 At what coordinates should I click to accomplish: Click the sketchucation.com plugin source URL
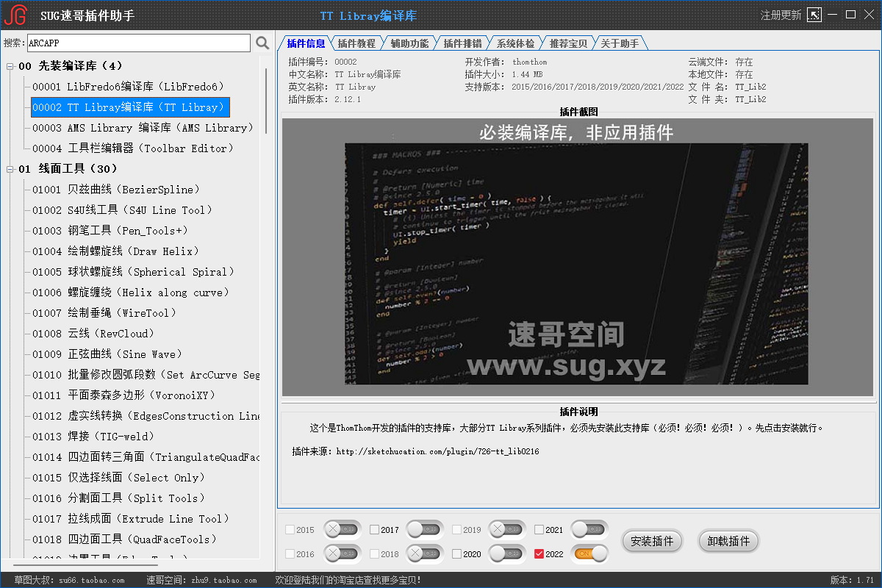point(437,451)
